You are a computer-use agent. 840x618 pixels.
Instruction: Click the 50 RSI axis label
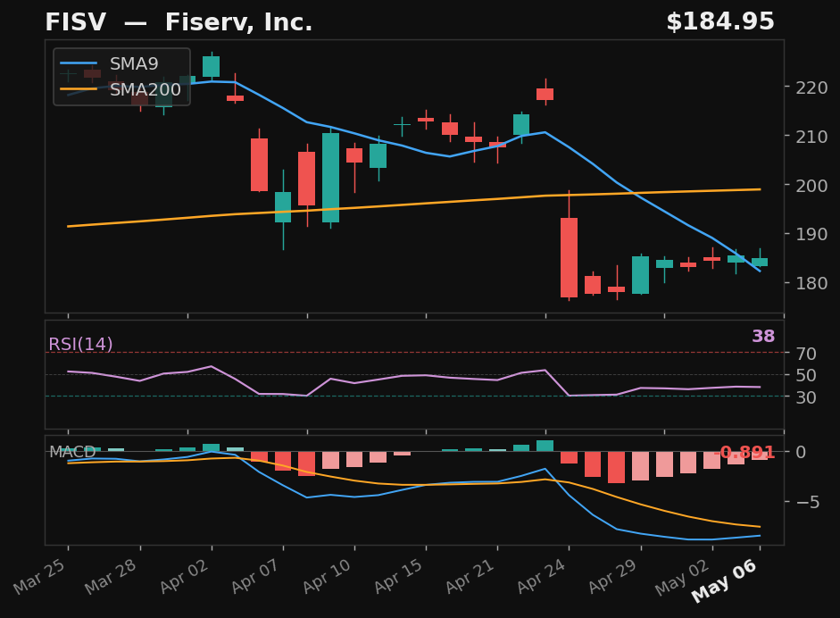tap(806, 375)
